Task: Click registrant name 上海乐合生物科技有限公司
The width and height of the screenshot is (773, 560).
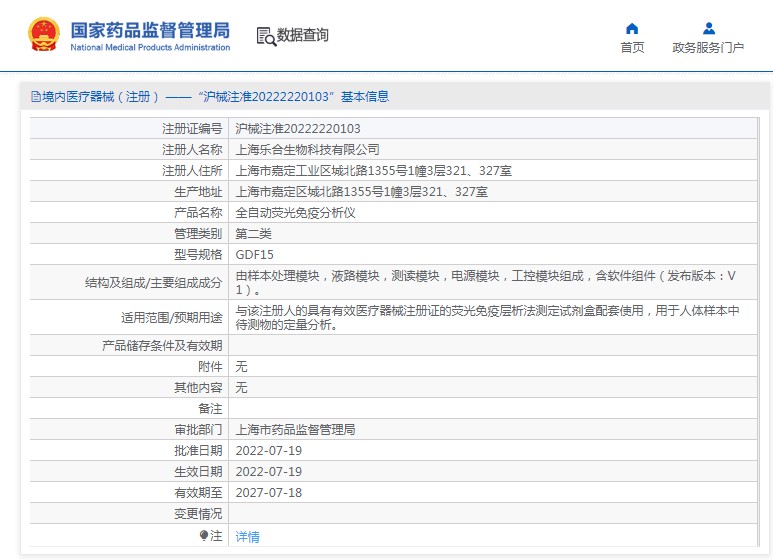Action: [307, 150]
